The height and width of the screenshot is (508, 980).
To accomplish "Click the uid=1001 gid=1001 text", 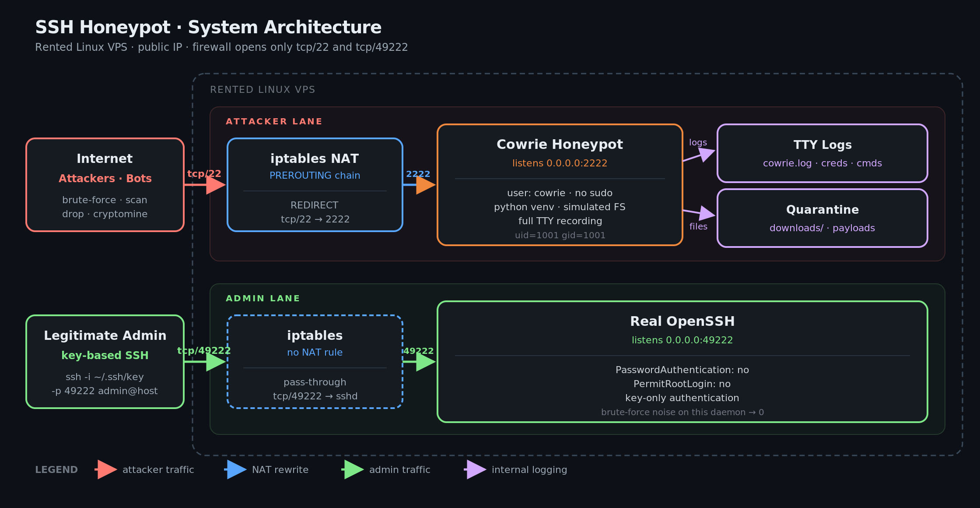I will pyautogui.click(x=560, y=236).
